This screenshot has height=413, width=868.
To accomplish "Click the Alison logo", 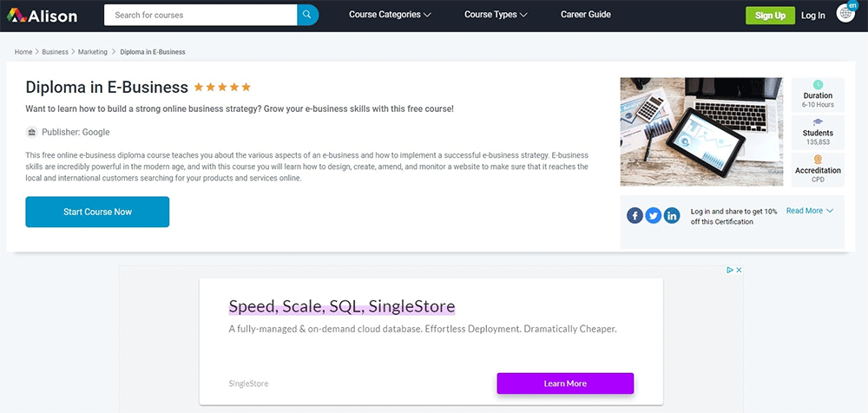I will pyautogui.click(x=42, y=15).
